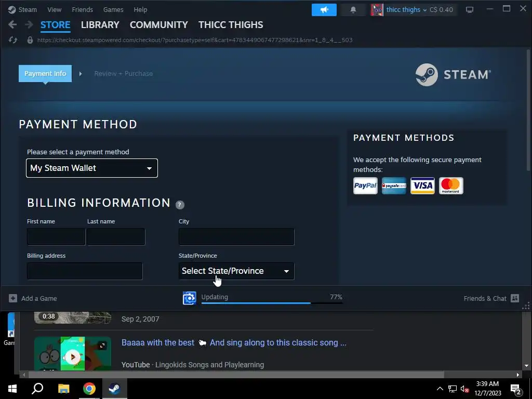Click the large Steam logo on checkout page

tap(453, 75)
